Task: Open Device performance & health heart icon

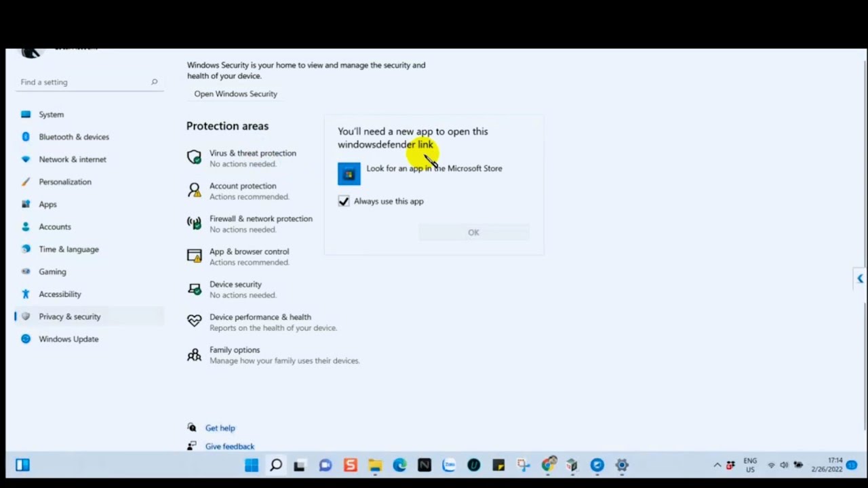Action: coord(195,322)
